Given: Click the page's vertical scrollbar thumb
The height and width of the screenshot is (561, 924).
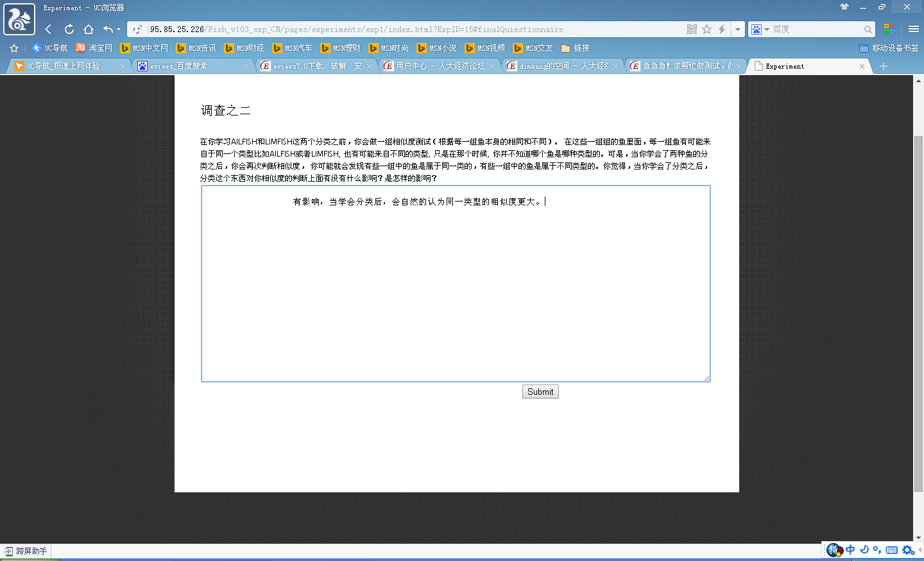Looking at the screenshot, I should click(x=918, y=314).
